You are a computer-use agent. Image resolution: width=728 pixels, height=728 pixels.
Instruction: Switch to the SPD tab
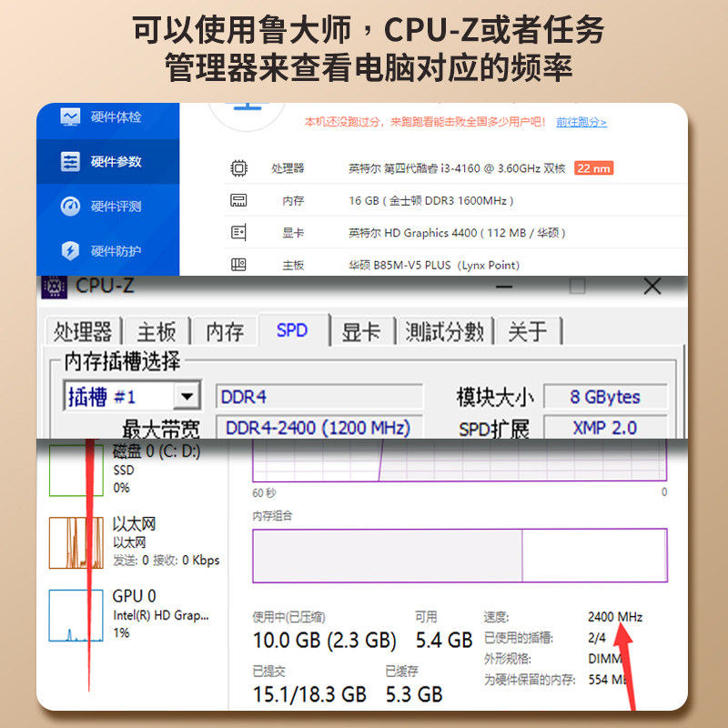coord(292,330)
